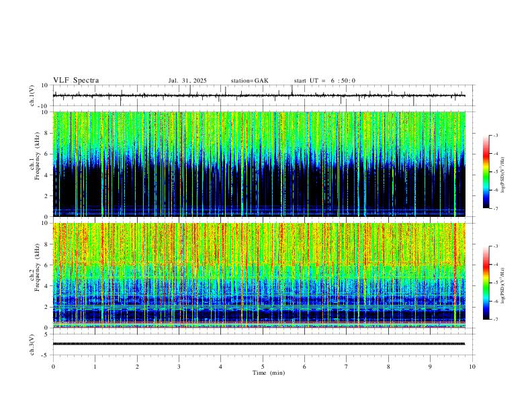532x411 pixels.
Task: Click time axis tick label "0"
Action: click(53, 367)
